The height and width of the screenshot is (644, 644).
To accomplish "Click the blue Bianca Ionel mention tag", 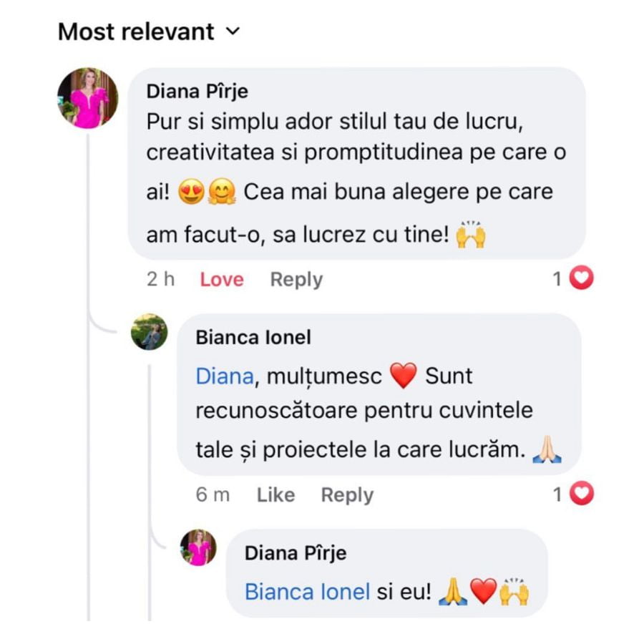I will [x=307, y=592].
